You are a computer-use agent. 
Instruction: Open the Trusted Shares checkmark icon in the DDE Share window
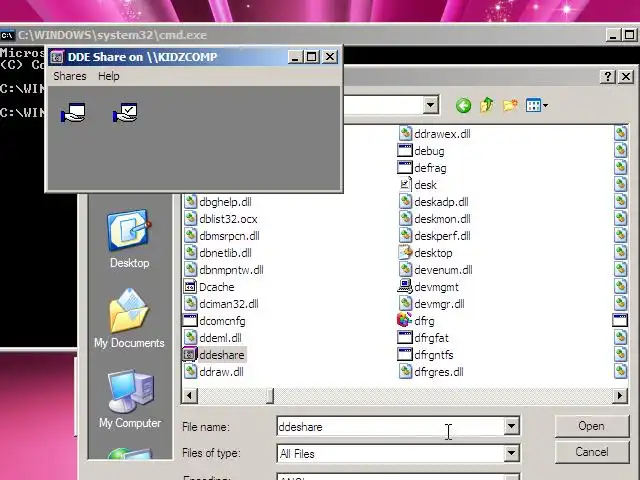[125, 113]
